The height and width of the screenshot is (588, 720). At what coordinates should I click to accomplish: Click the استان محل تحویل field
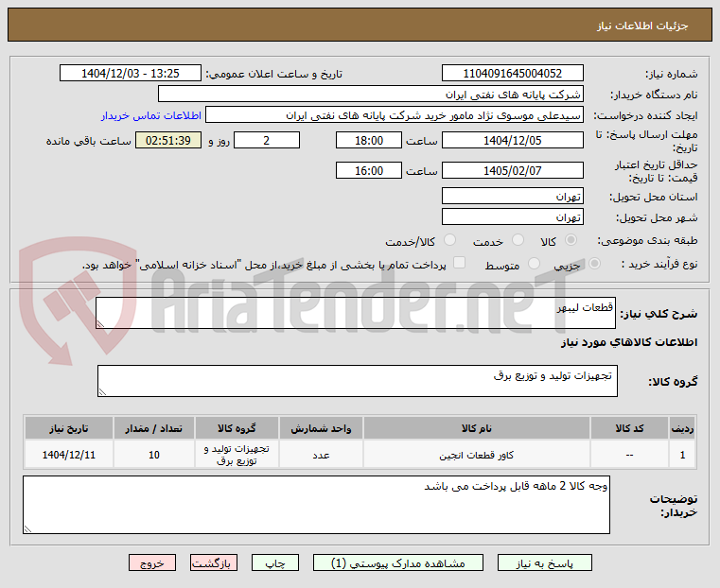513,196
